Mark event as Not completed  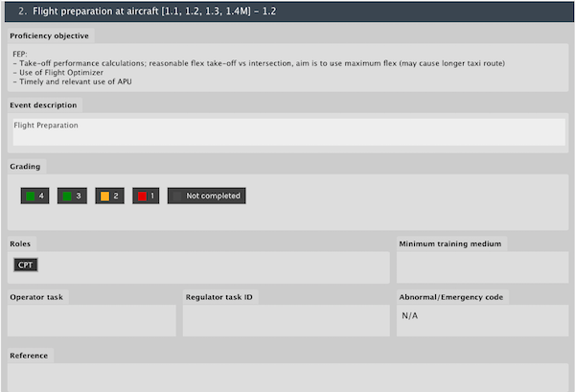[x=206, y=196]
